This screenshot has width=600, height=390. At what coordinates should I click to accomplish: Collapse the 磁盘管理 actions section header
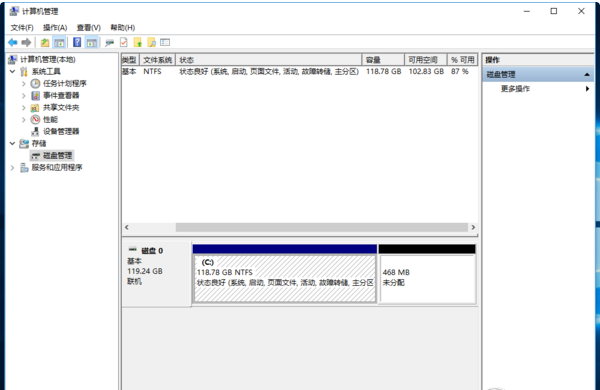[x=538, y=75]
